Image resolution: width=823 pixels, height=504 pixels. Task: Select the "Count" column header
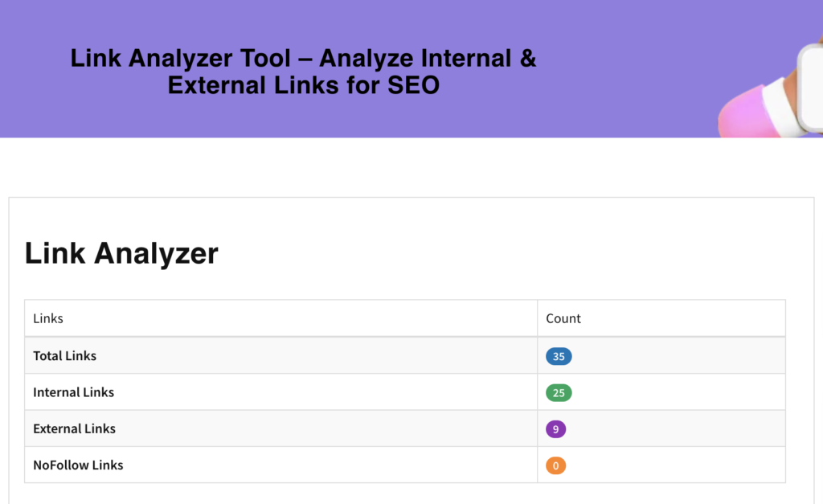(x=563, y=318)
